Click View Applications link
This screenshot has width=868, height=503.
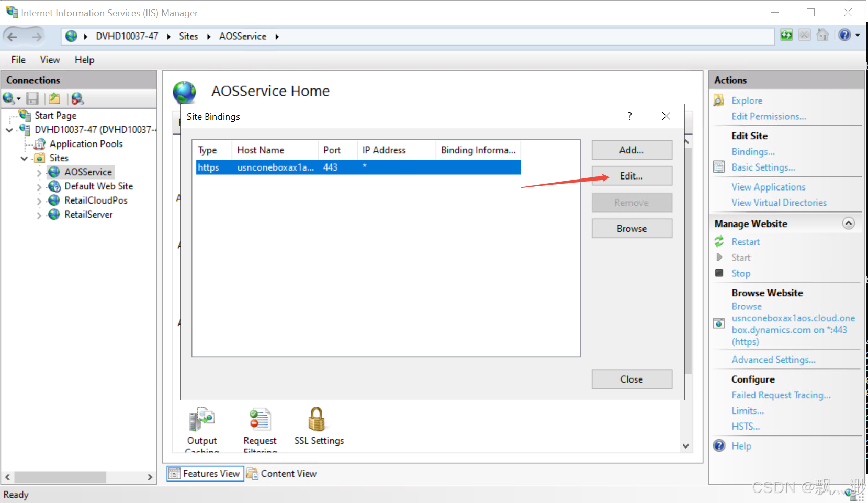tap(768, 187)
